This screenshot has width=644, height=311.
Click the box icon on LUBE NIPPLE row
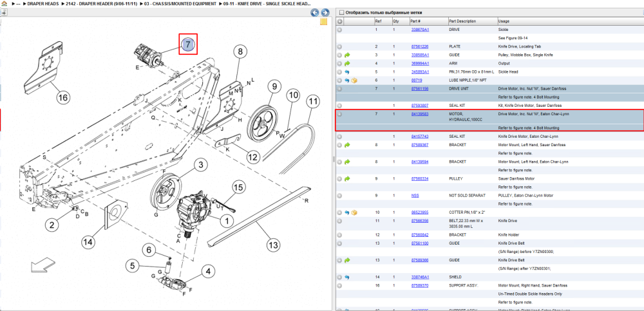[354, 80]
